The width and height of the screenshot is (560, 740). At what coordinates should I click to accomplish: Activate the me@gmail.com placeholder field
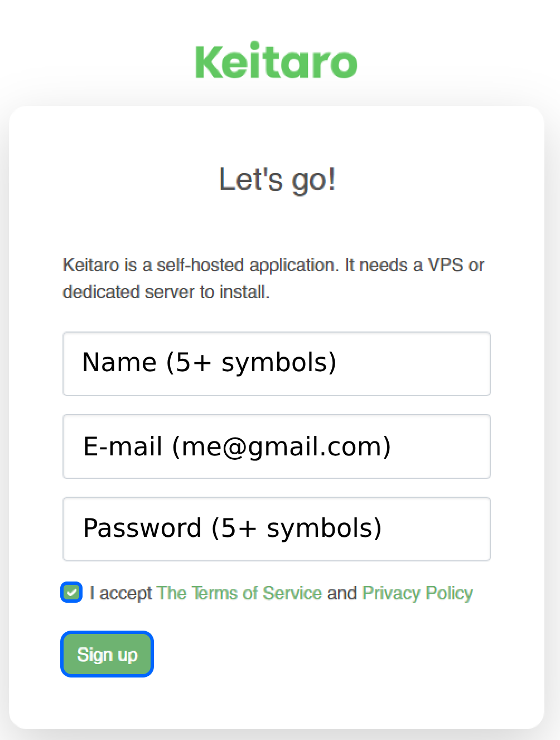276,446
